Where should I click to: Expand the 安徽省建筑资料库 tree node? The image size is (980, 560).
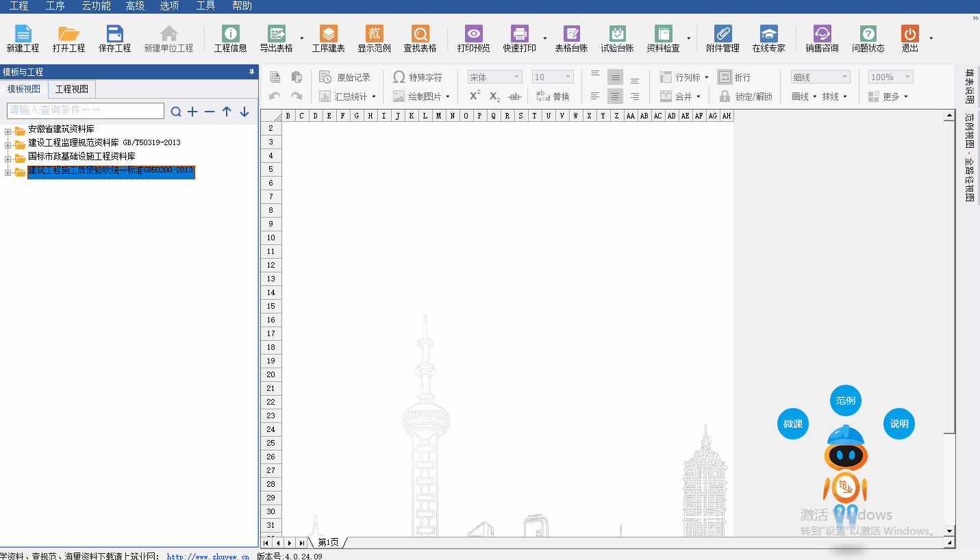[8, 130]
